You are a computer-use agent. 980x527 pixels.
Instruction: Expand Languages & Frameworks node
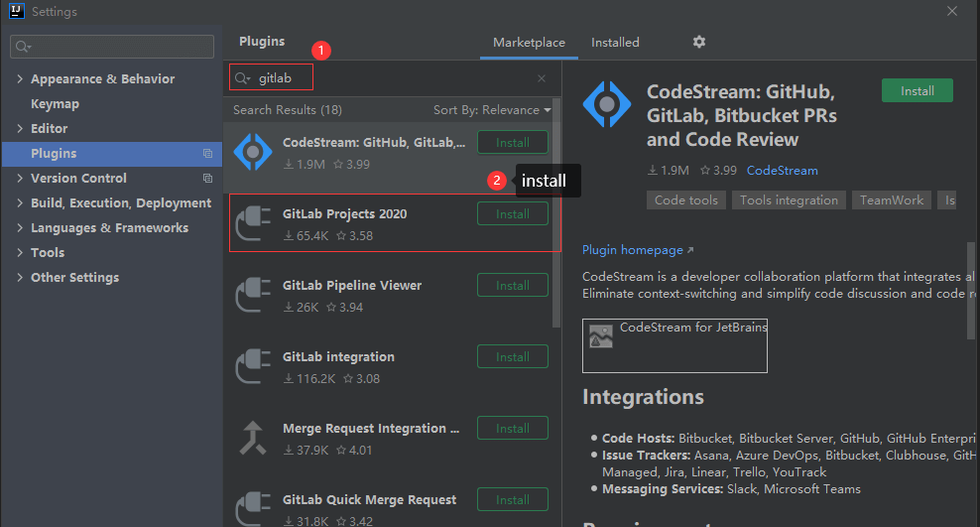[20, 227]
